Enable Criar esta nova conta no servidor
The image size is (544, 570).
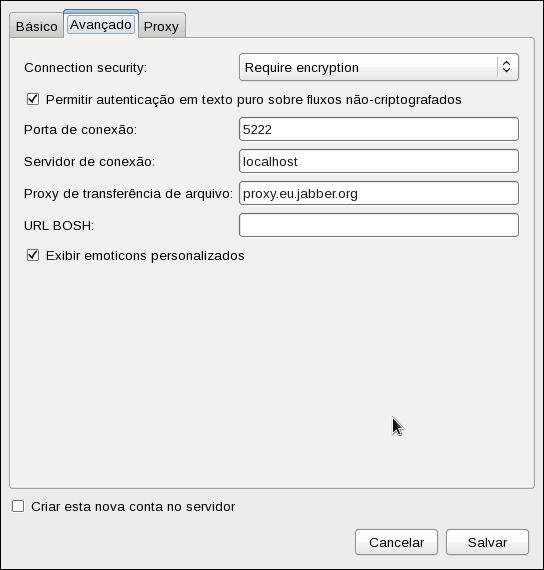click(18, 506)
